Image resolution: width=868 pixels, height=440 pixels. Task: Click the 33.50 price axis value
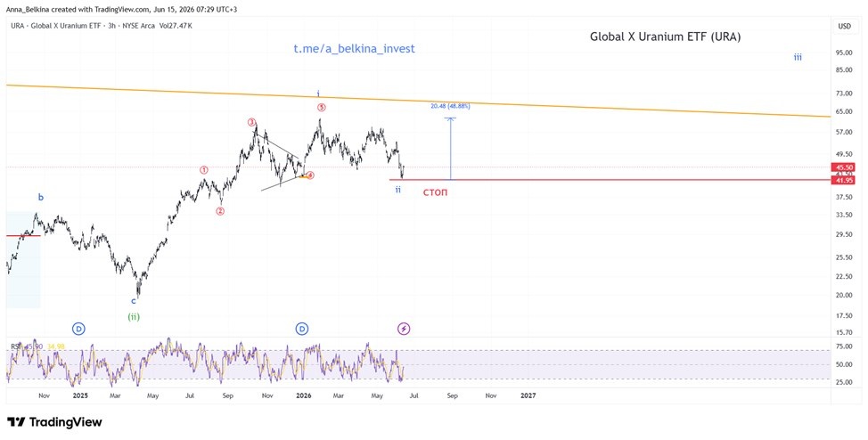(x=844, y=215)
